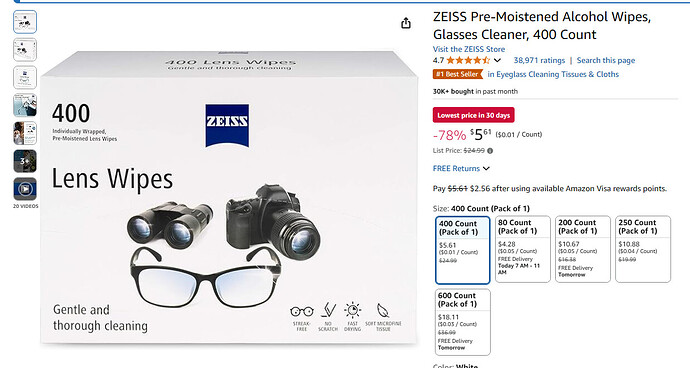Visit the ZEISS Store link

click(x=469, y=49)
